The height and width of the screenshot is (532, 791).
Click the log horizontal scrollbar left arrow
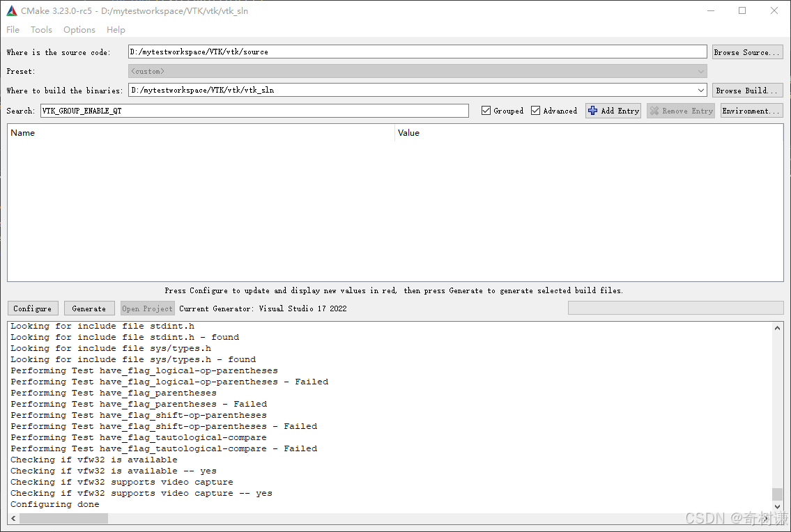click(x=14, y=518)
